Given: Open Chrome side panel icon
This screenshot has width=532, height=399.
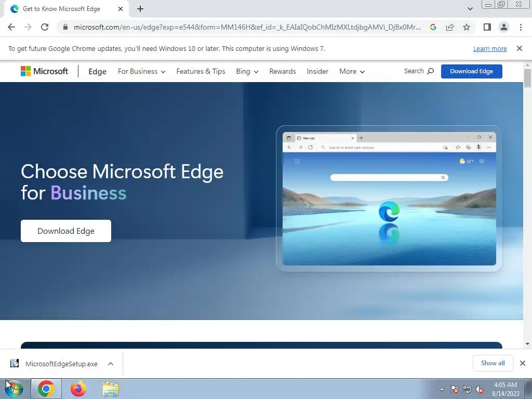Looking at the screenshot, I should pyautogui.click(x=487, y=27).
